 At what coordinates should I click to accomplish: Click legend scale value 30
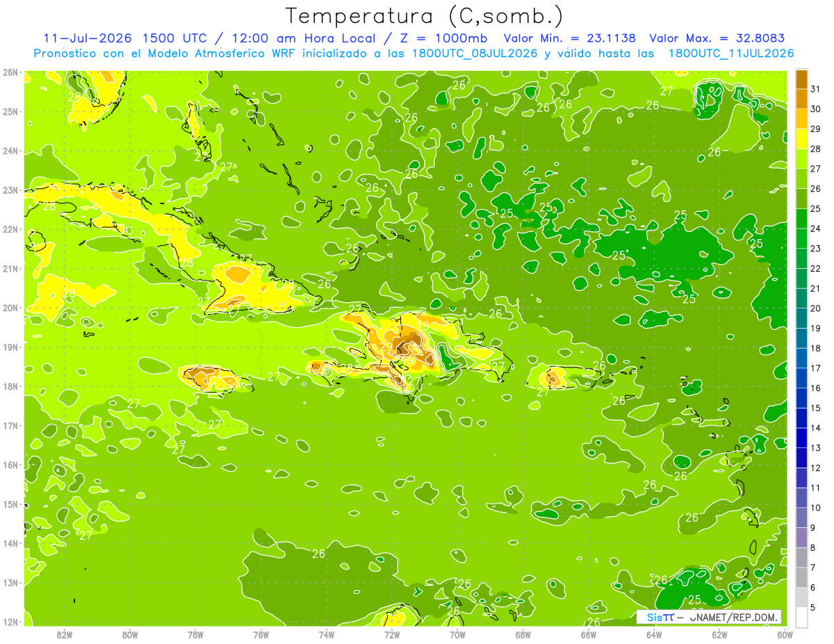pos(815,109)
